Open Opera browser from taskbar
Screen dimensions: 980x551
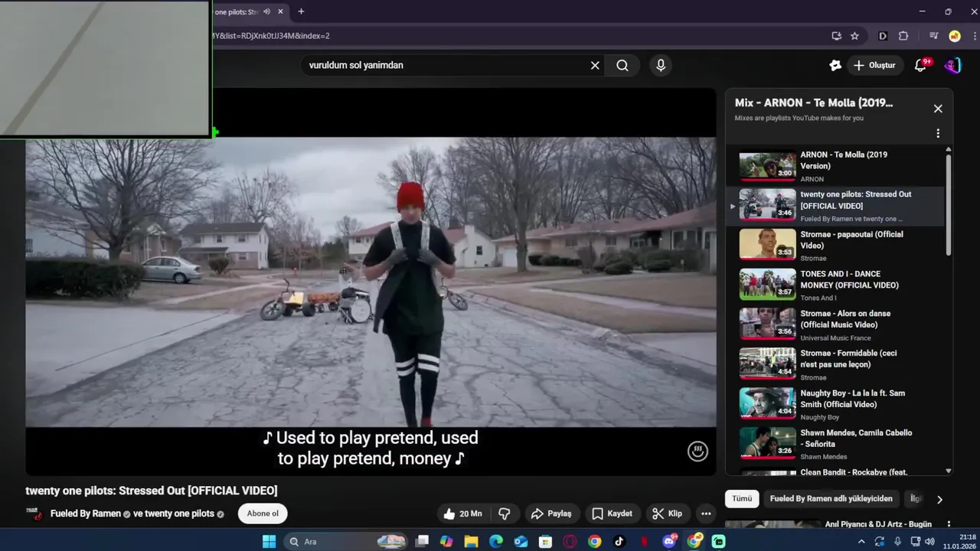click(x=570, y=542)
